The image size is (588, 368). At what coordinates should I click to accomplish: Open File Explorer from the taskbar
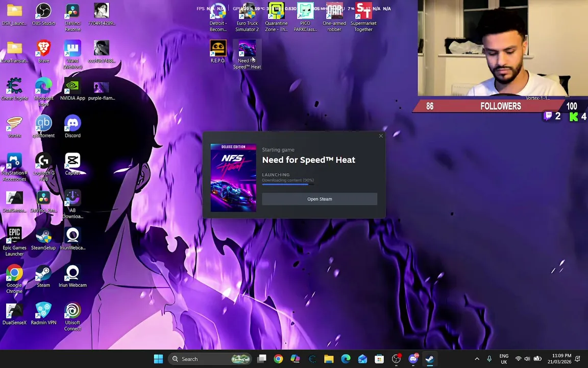(x=329, y=359)
